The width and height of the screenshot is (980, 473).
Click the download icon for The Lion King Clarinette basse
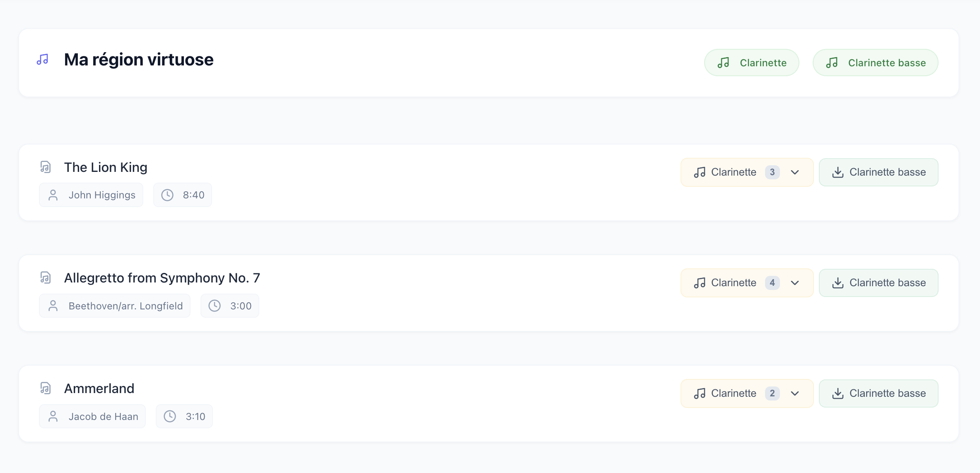tap(838, 172)
